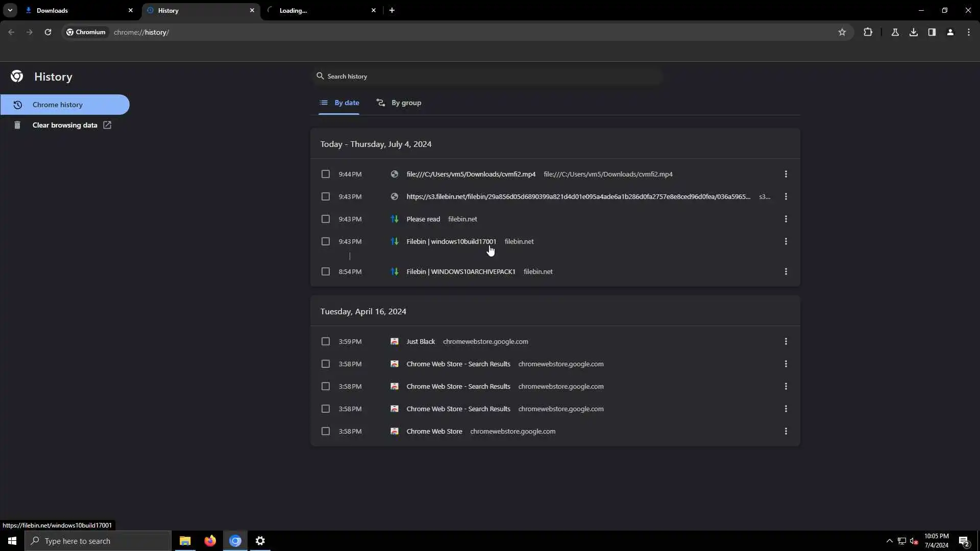Select the Just Black entry checkbox
This screenshot has width=980, height=551.
coord(326,341)
